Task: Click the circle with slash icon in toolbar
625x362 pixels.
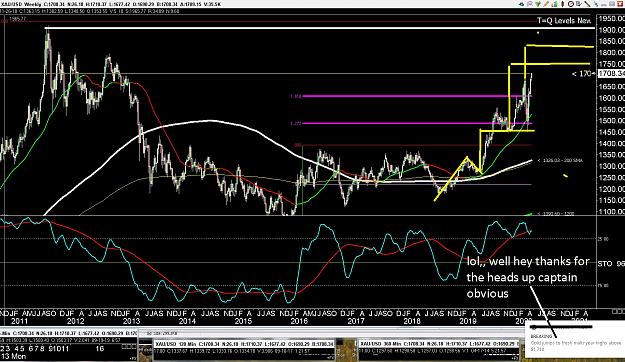Action: coord(571,4)
